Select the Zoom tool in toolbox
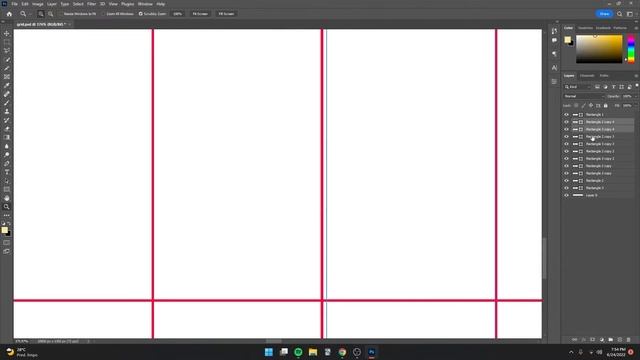Image resolution: width=640 pixels, height=360 pixels. point(7,207)
